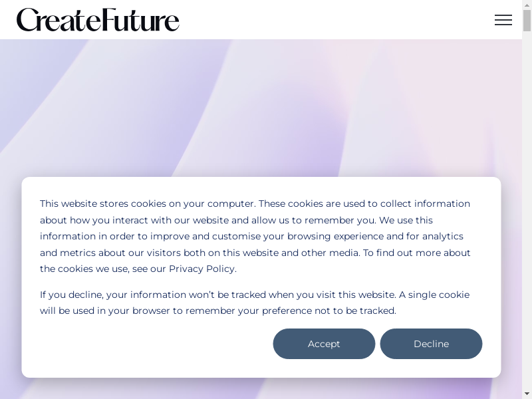The height and width of the screenshot is (399, 532).
Task: Accept the website cookies
Action: tap(324, 344)
